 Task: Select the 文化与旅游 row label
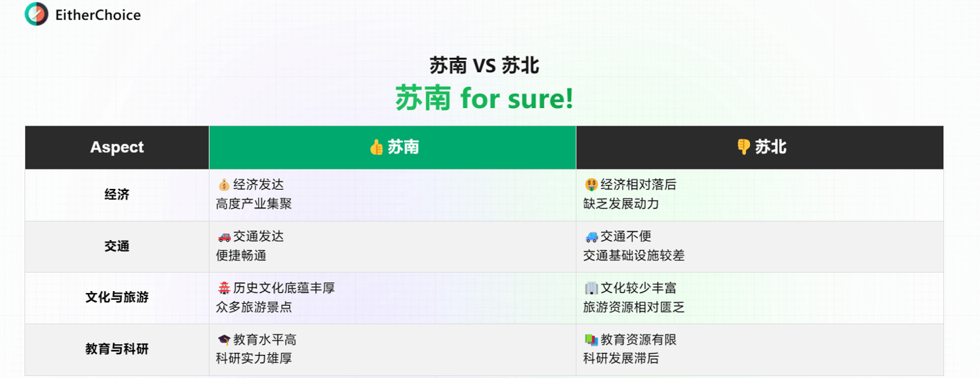(x=117, y=298)
